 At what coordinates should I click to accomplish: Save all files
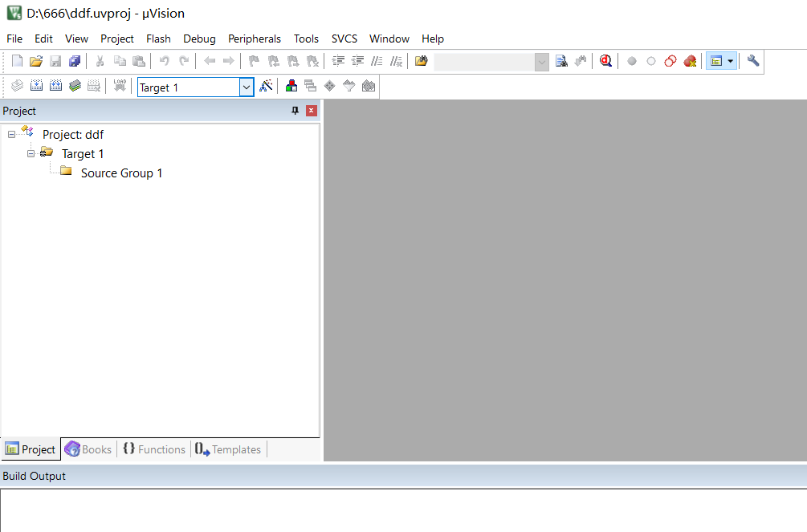click(75, 61)
